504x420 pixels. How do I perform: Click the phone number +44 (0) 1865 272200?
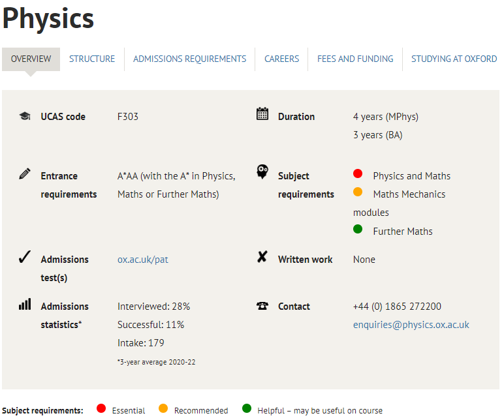click(x=397, y=307)
